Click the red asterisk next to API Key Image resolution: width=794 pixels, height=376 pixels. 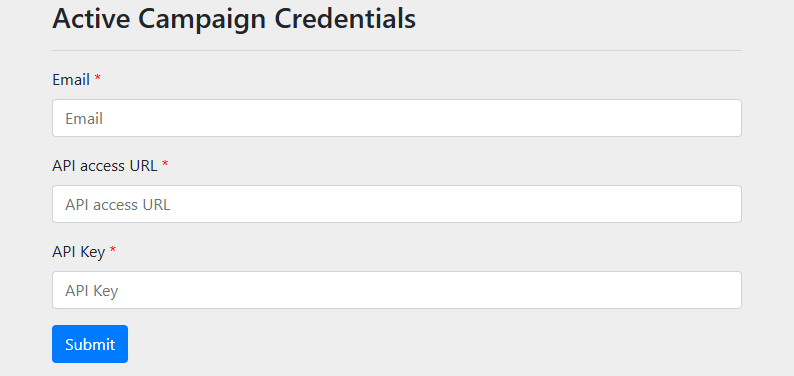click(x=113, y=250)
